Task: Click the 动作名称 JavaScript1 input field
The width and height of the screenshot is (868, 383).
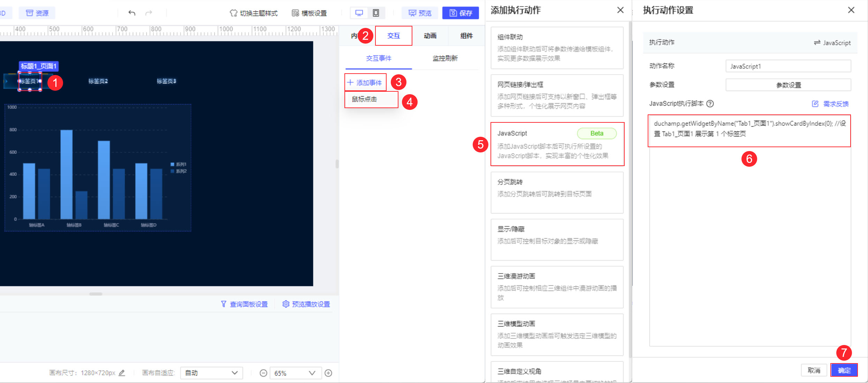Action: coord(788,66)
